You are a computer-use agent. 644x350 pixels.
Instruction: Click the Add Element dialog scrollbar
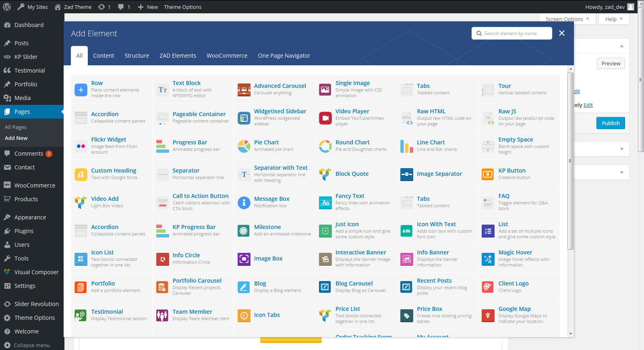(x=570, y=161)
